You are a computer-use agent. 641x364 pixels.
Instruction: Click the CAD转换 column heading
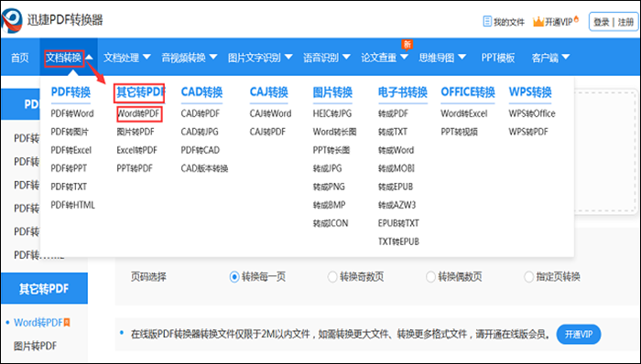201,92
